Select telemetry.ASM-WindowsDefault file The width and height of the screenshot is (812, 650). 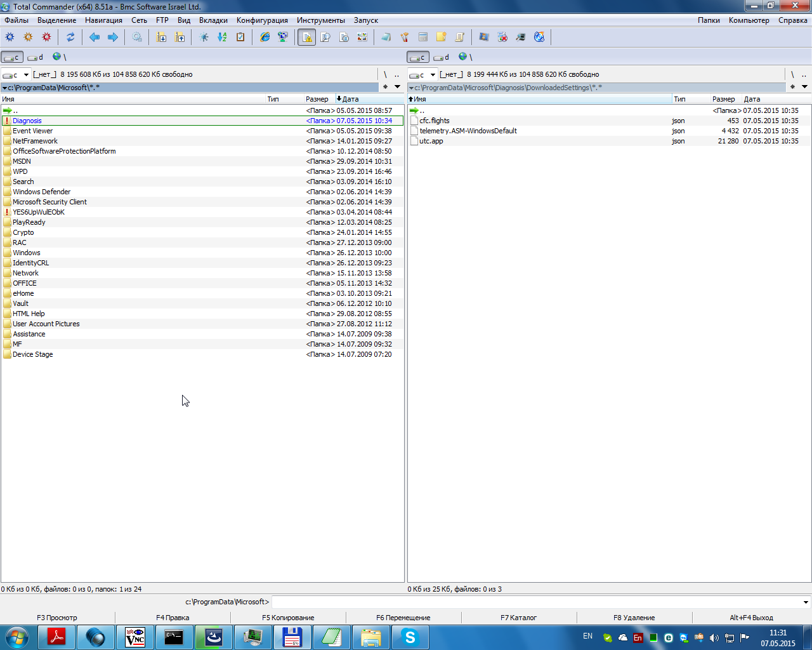[609, 131]
